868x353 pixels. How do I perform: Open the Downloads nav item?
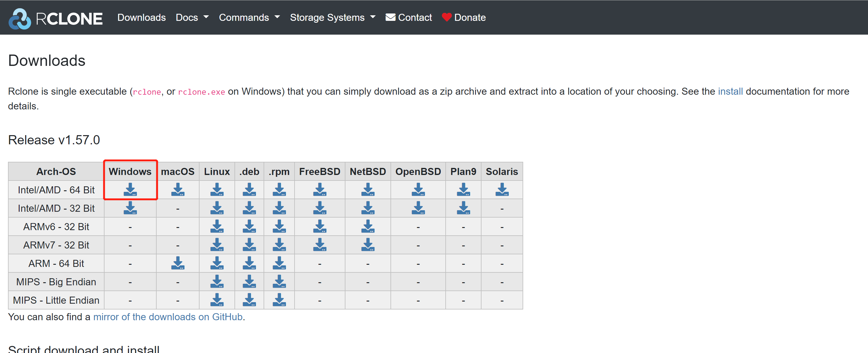tap(141, 17)
